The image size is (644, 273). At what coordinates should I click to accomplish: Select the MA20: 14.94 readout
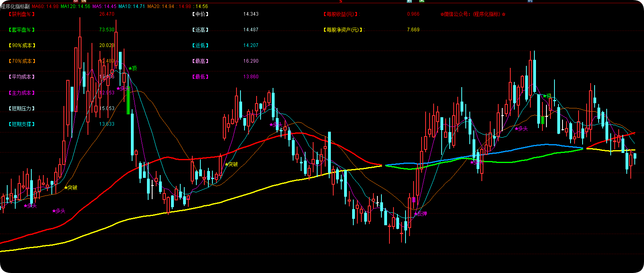click(161, 6)
